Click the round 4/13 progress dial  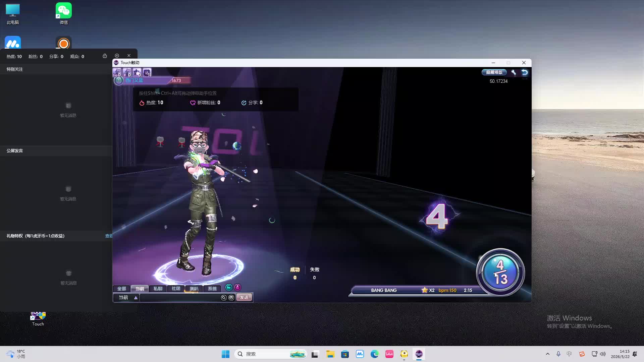pyautogui.click(x=500, y=272)
